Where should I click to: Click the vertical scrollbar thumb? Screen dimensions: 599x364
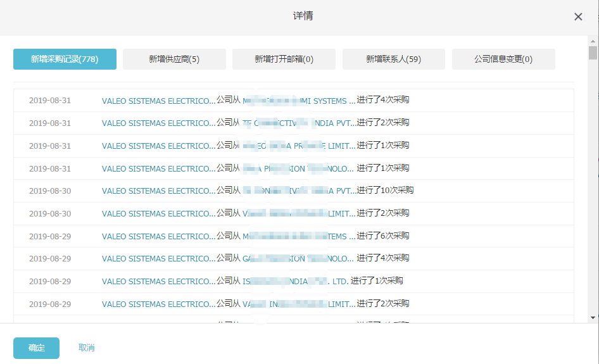click(593, 53)
